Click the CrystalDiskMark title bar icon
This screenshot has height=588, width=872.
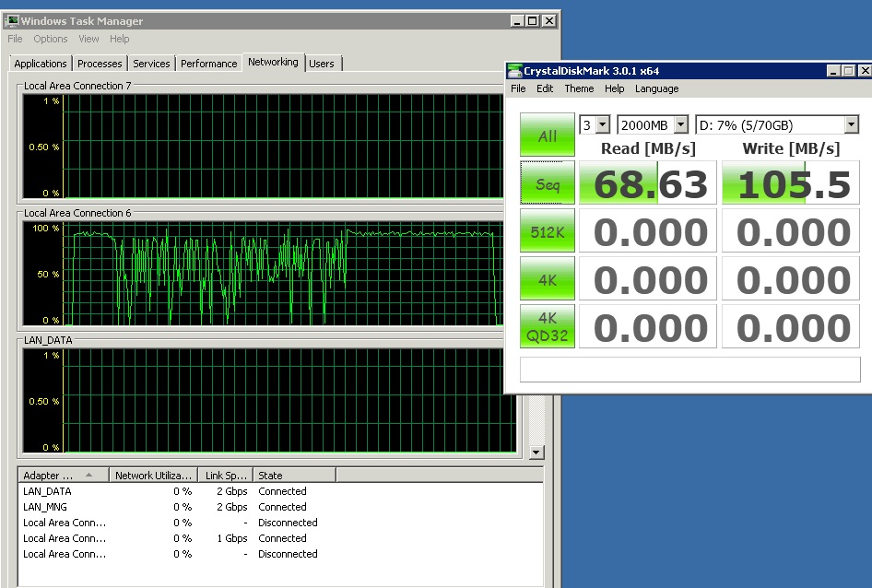click(x=516, y=71)
